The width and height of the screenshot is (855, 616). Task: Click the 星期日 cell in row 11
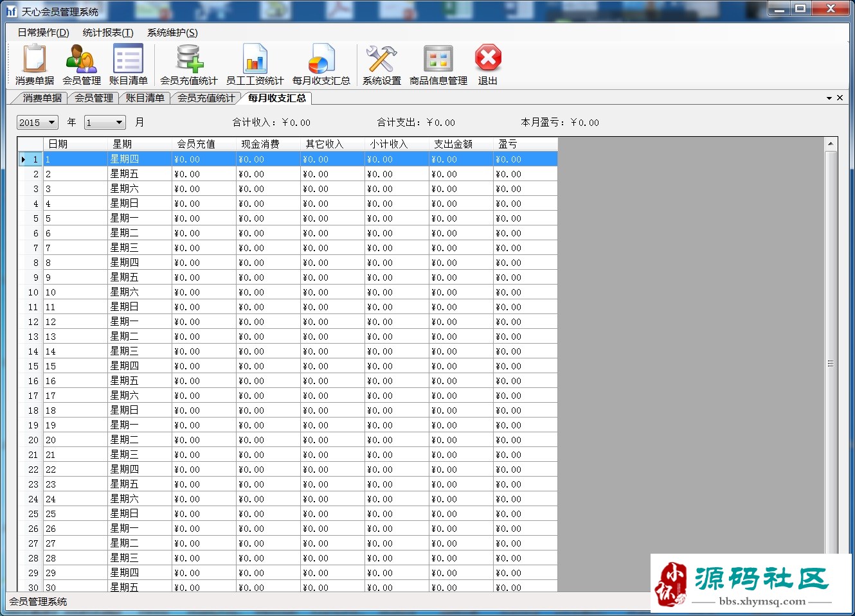139,307
